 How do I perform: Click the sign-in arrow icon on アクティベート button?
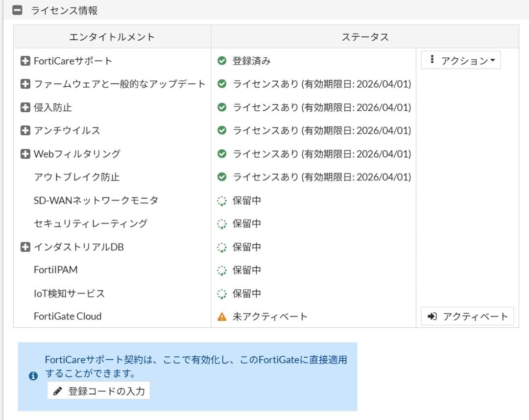pos(433,316)
